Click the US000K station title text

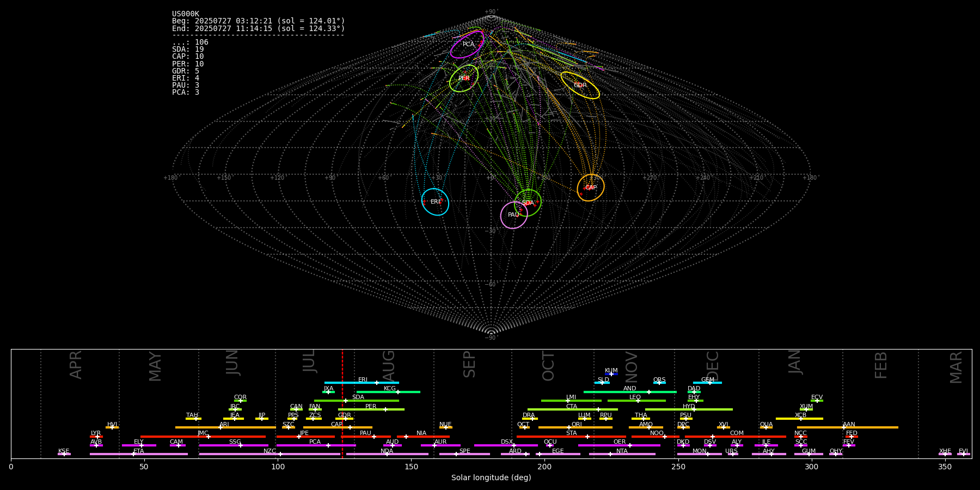tap(186, 14)
